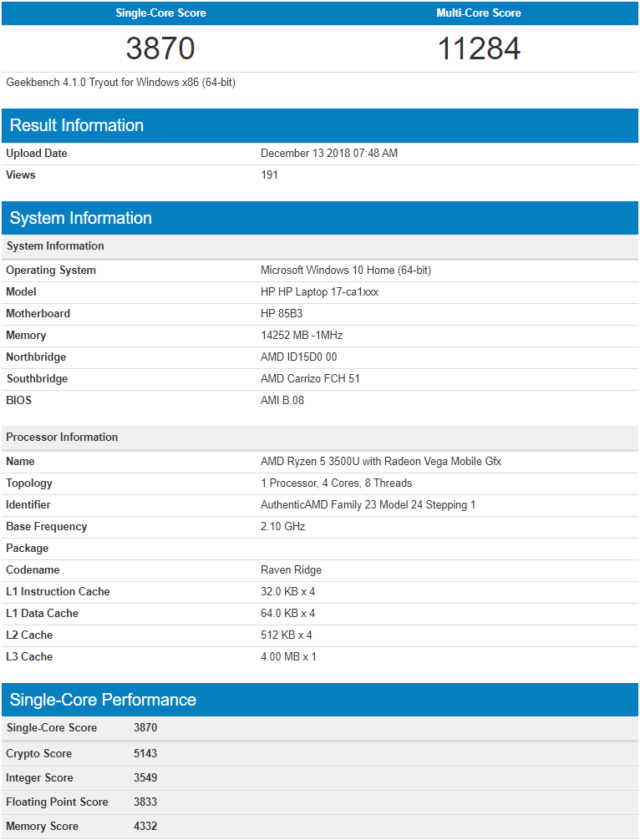Click the Crypto Score value 5143
This screenshot has height=840, width=640.
145,753
